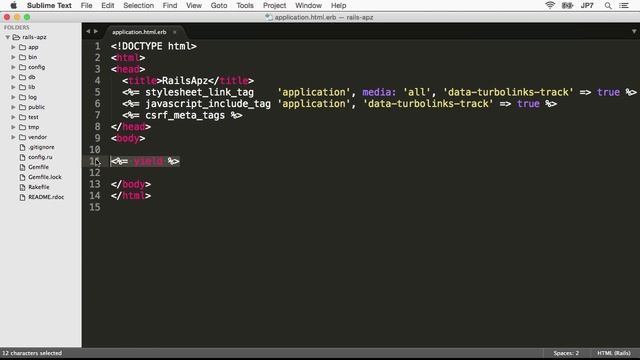The image size is (640, 360).
Task: Click the Spaces: 2 indentation setting
Action: click(x=566, y=353)
